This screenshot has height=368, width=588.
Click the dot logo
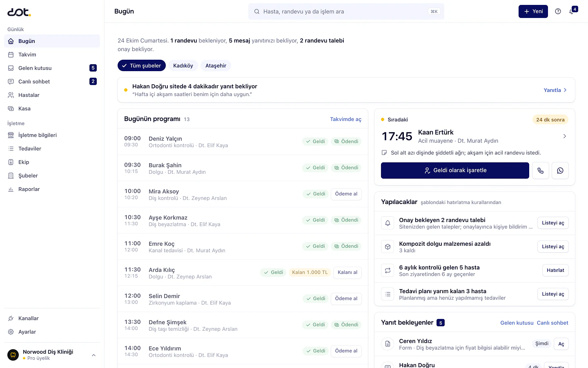pos(19,12)
